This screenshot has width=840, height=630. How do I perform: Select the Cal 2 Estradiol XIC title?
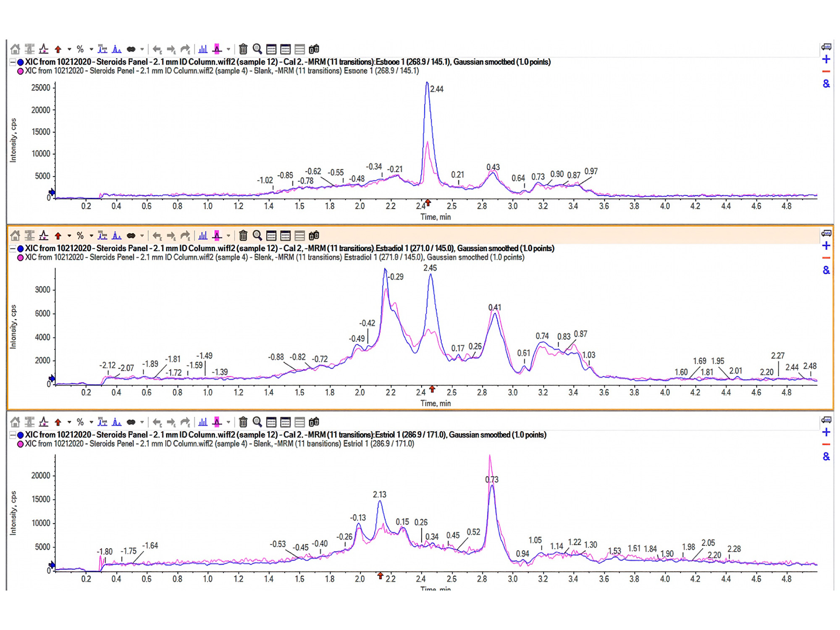[289, 249]
